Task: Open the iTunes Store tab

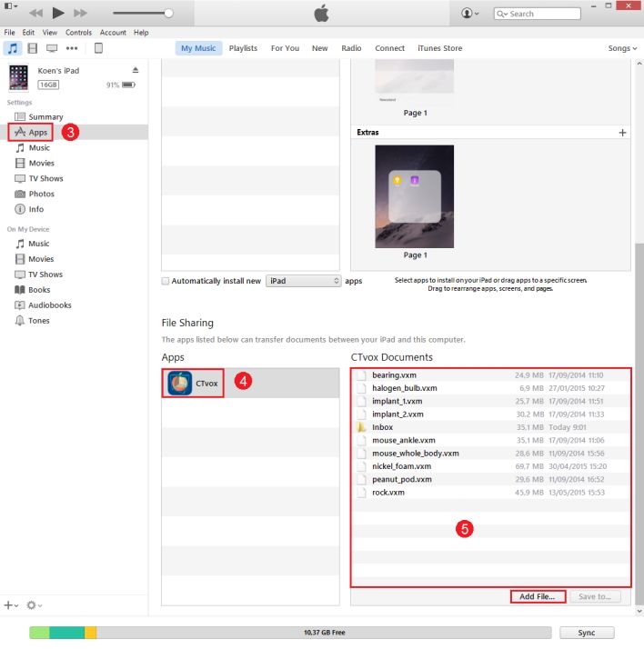Action: 440,48
